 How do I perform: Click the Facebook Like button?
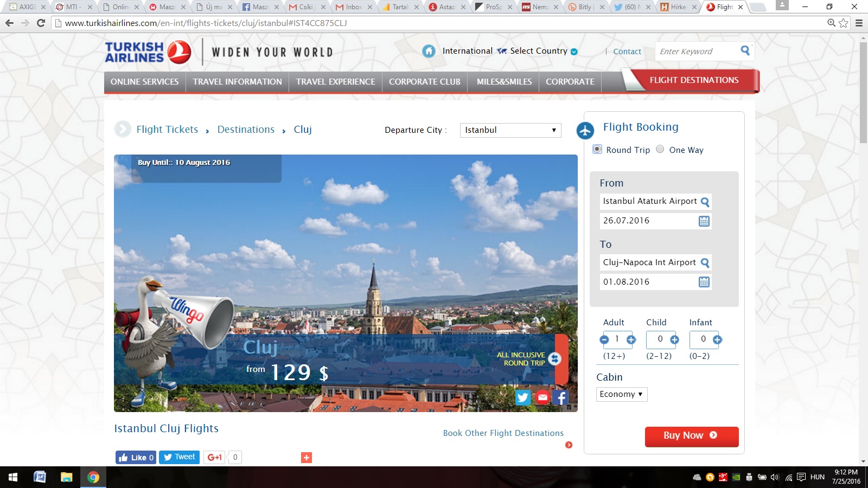[x=136, y=458]
